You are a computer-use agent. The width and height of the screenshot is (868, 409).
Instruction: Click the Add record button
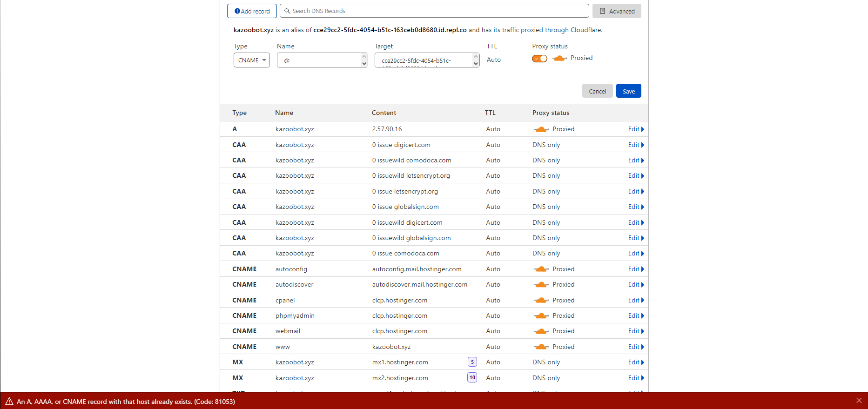pyautogui.click(x=252, y=11)
